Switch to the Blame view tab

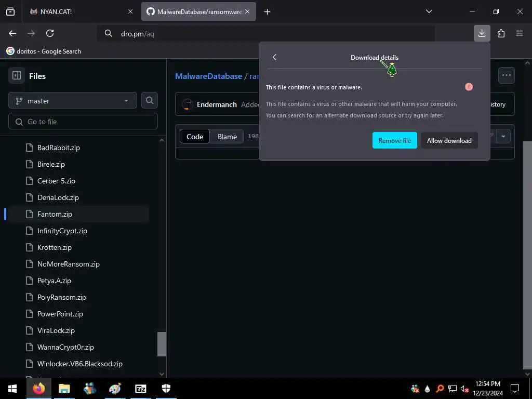click(227, 137)
